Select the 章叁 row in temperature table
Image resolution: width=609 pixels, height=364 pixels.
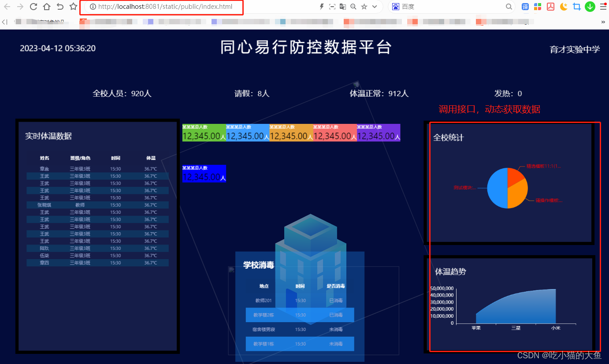(97, 169)
